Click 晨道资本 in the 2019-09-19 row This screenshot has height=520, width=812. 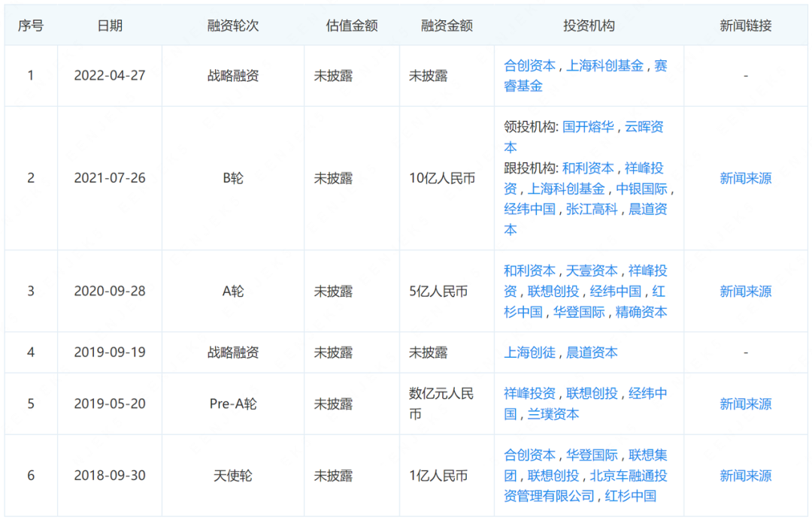point(592,352)
